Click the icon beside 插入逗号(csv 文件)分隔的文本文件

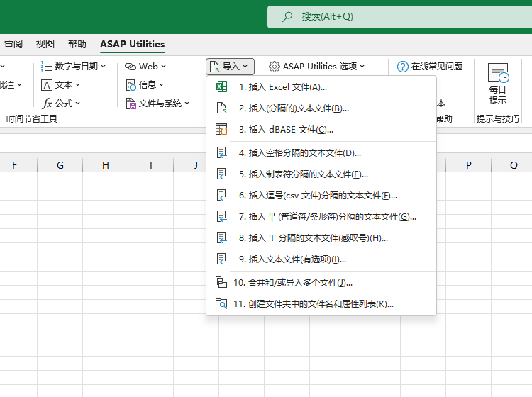point(221,196)
